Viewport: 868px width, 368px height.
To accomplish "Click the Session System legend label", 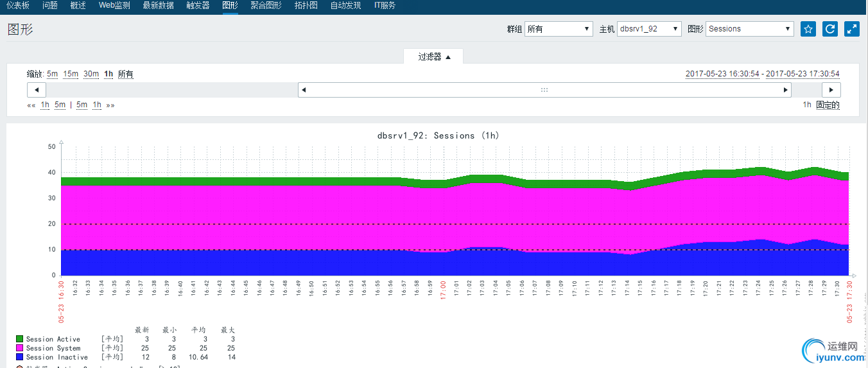I will [53, 348].
